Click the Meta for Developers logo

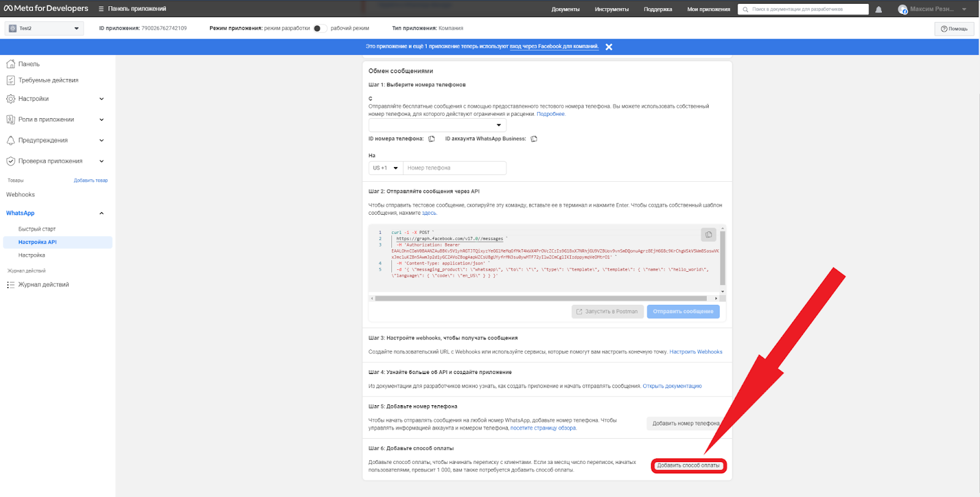[46, 9]
